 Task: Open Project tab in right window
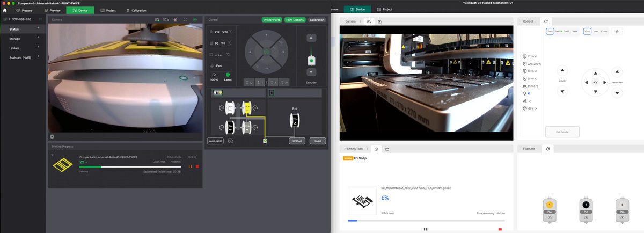pos(384,9)
